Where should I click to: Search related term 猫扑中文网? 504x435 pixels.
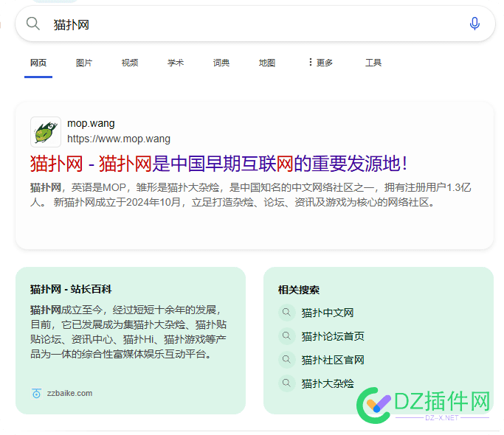(x=328, y=313)
